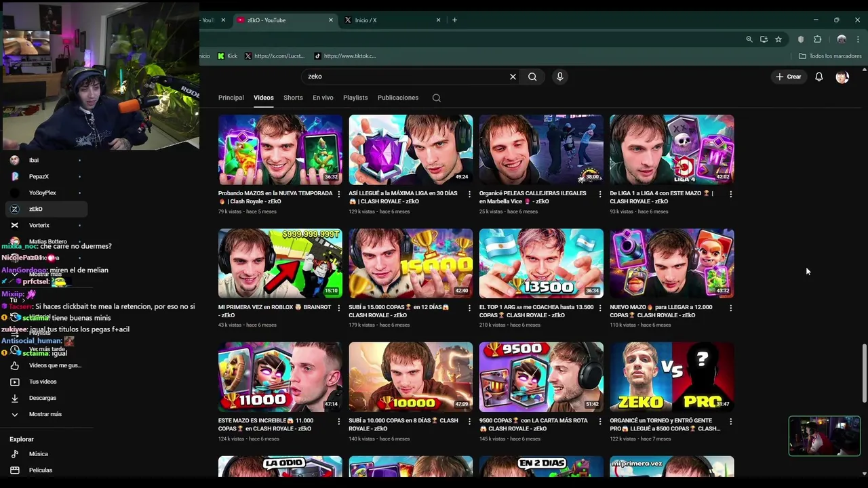The height and width of the screenshot is (488, 868).
Task: Start voice search with microphone icon
Action: coord(559,77)
